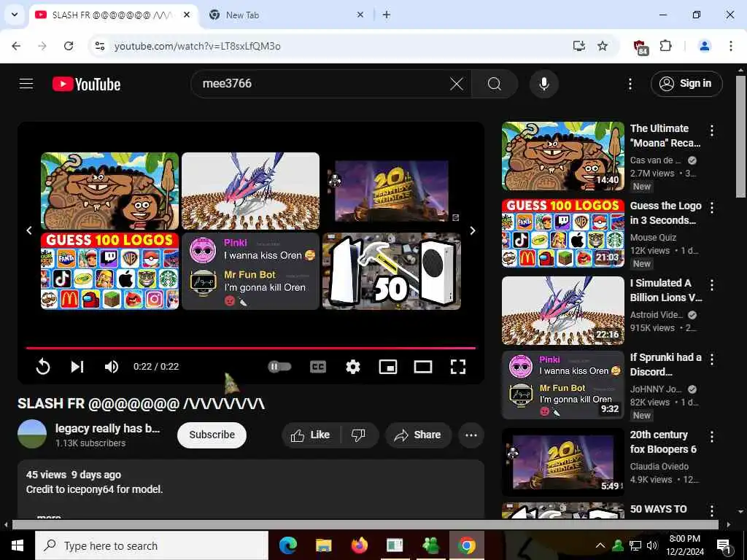Open the red shield extension badge
The height and width of the screenshot is (560, 747).
tap(640, 47)
